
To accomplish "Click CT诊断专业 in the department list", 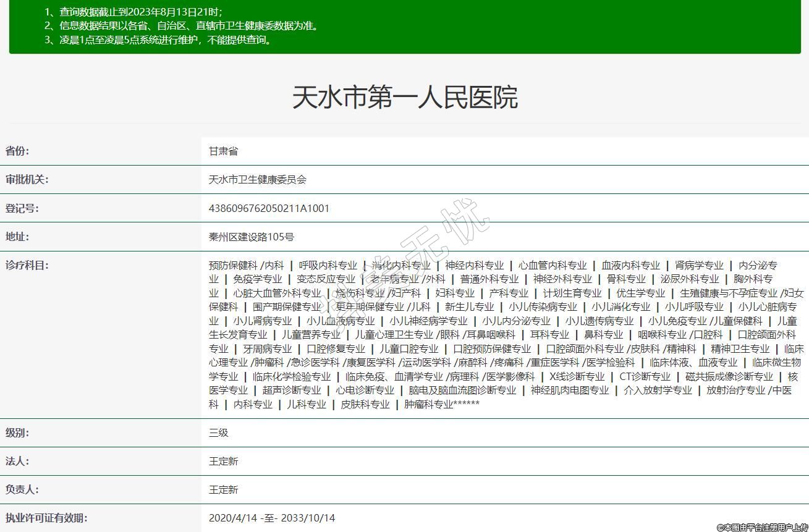I will click(x=645, y=376).
